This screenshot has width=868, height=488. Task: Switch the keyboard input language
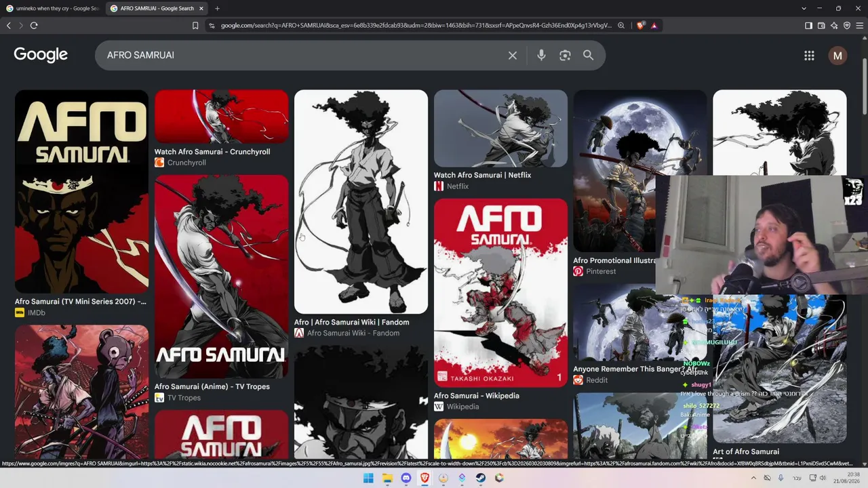(797, 478)
